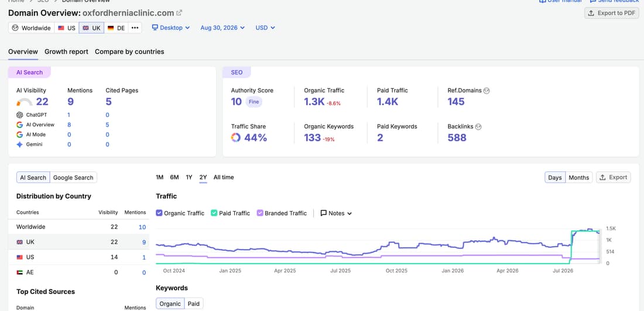
Task: Click the Gemini sparkle icon
Action: point(19,144)
